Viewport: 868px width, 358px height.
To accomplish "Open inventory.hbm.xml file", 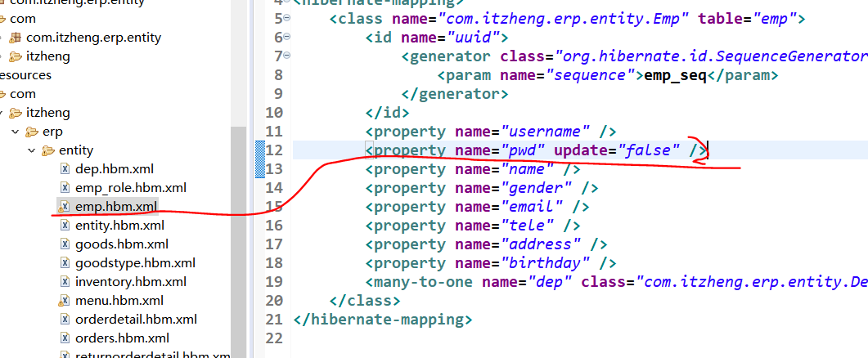I will tap(131, 282).
